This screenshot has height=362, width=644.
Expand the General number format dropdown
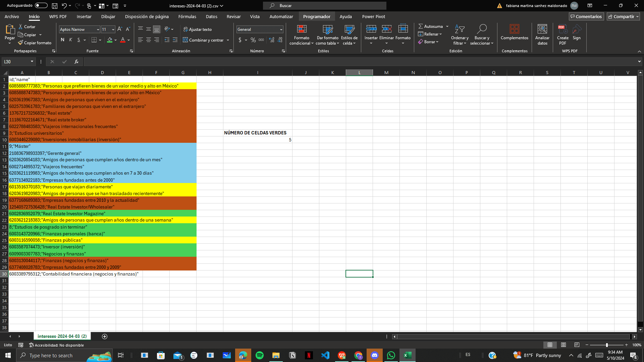click(x=281, y=29)
